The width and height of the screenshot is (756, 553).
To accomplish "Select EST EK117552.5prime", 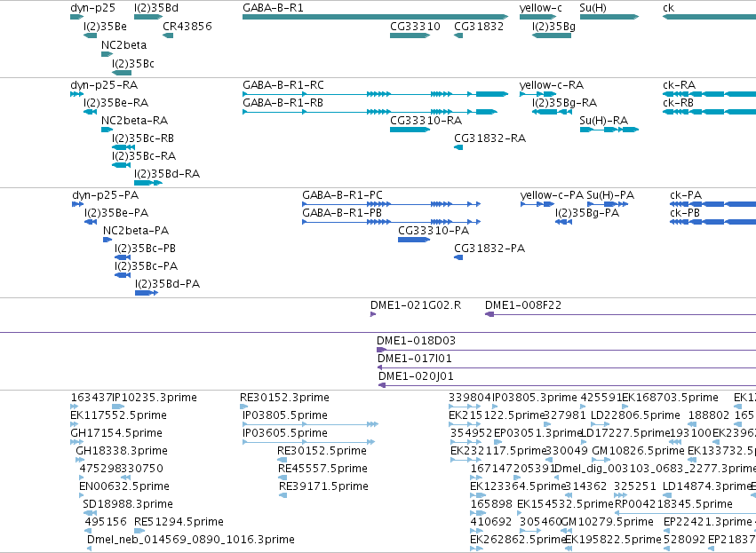I will tap(75, 424).
